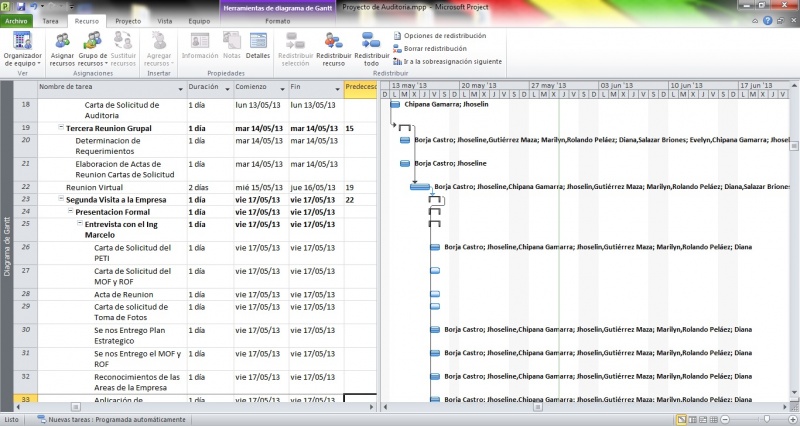Click the Asignar recursos icon
The image size is (800, 426).
click(62, 47)
